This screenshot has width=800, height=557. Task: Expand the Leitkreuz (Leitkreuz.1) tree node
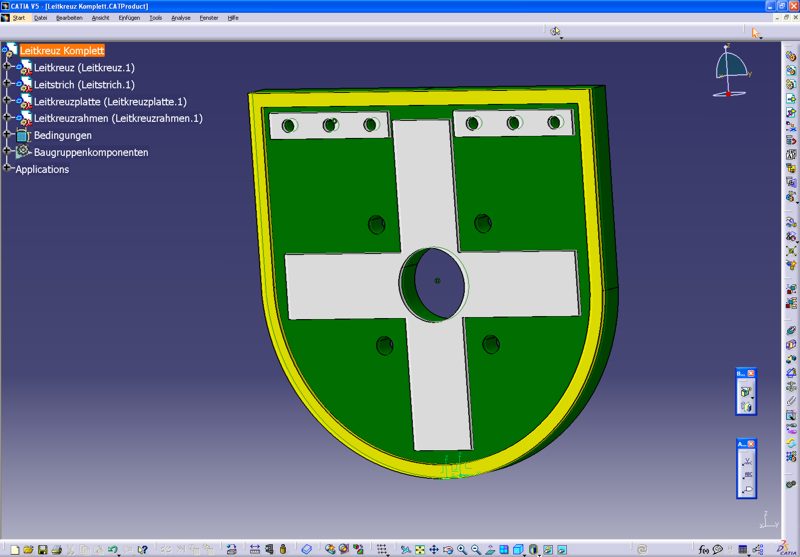pos(6,67)
